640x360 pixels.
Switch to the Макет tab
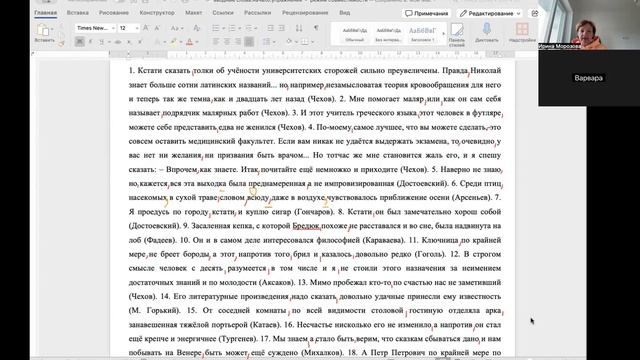[193, 13]
